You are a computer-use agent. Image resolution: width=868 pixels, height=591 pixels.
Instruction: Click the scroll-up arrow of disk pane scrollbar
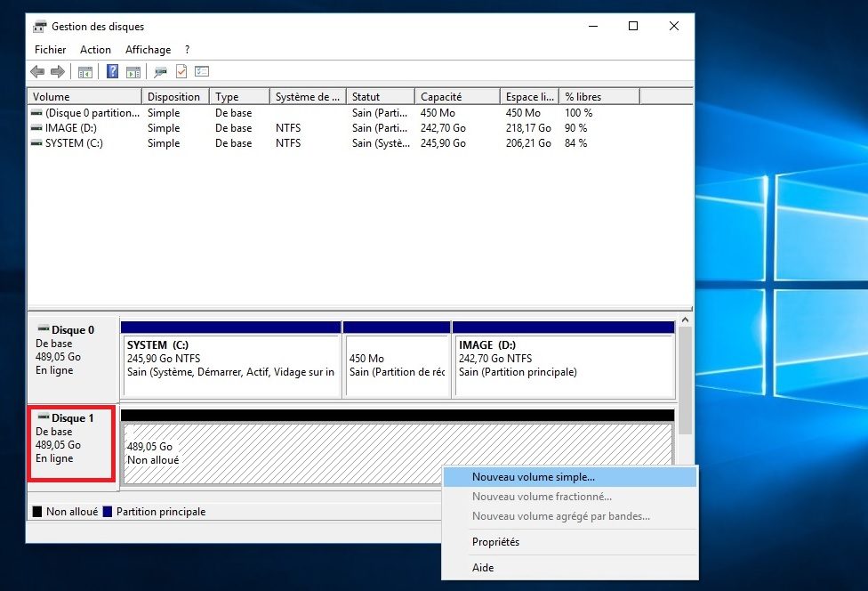point(685,318)
